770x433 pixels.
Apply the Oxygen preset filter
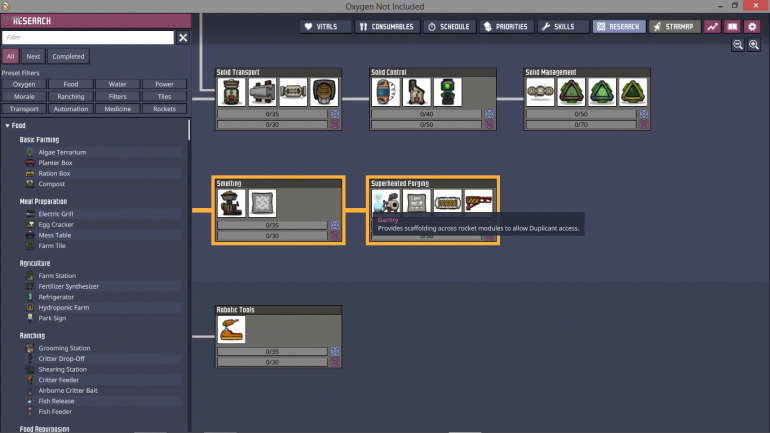[x=24, y=84]
